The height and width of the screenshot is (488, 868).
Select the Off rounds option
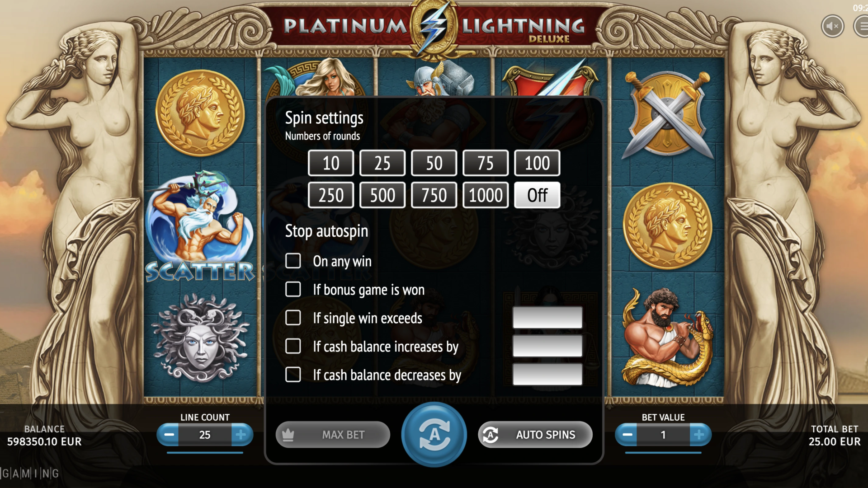tap(537, 195)
